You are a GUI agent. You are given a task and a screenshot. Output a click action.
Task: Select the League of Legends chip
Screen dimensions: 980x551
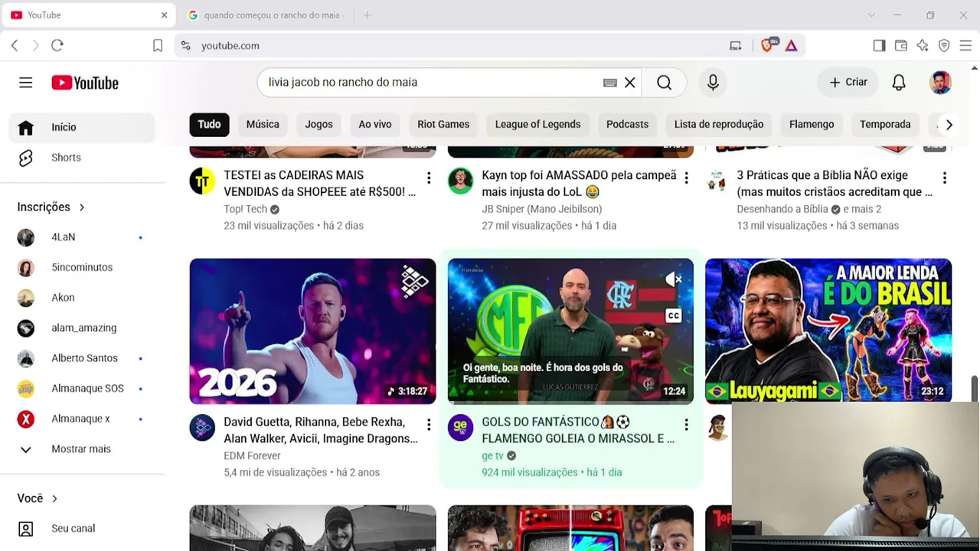pyautogui.click(x=537, y=125)
